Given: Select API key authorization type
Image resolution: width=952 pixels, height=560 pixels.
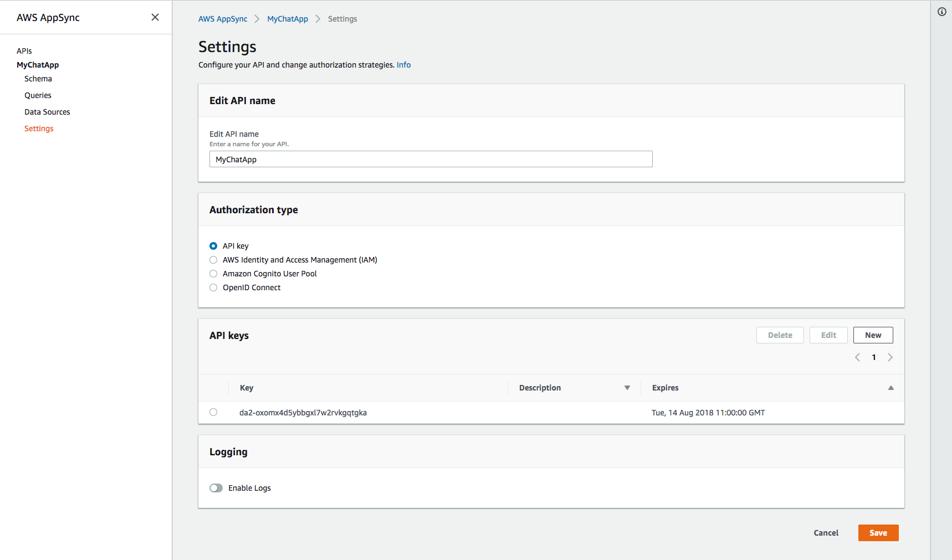Looking at the screenshot, I should coord(213,246).
